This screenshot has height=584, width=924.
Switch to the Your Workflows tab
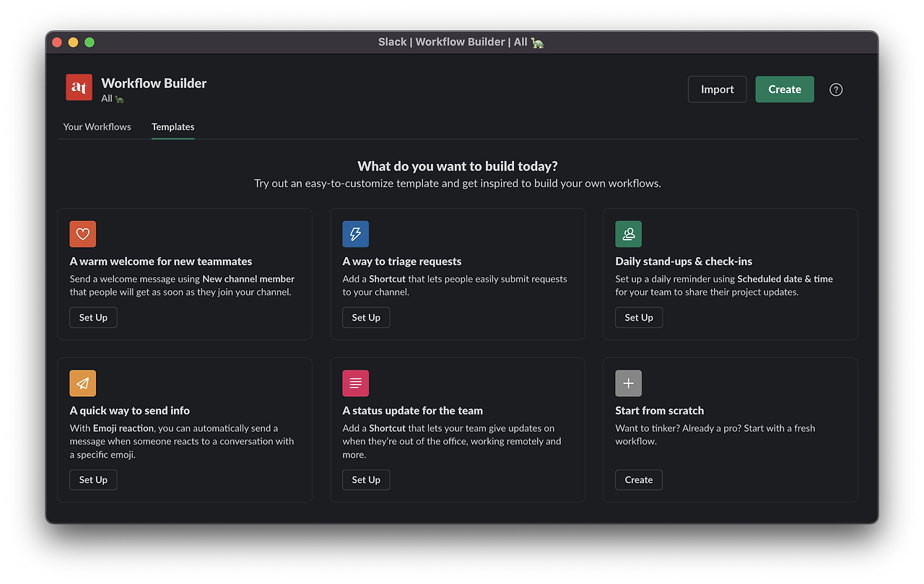pos(97,126)
